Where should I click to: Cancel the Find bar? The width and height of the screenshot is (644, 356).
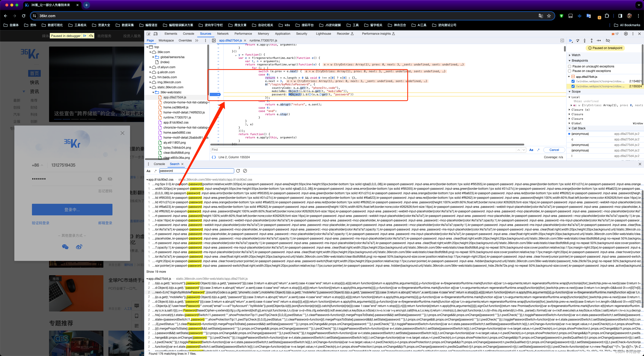pos(554,150)
